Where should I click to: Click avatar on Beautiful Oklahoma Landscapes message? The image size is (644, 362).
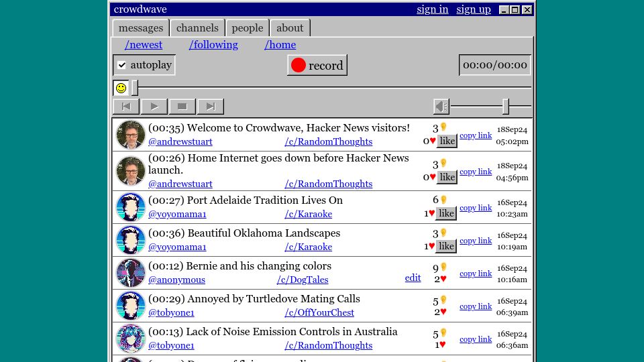131,240
